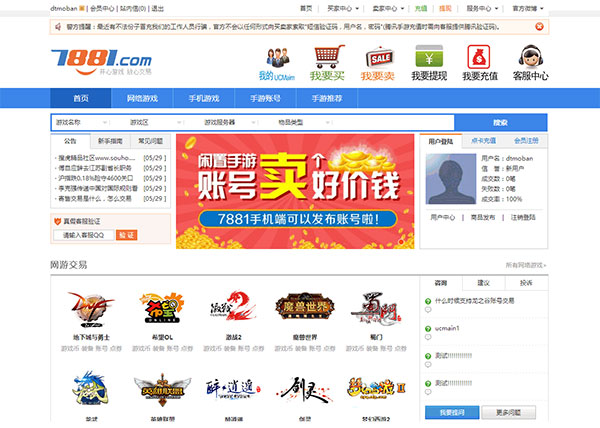Viewport: 600px width, 428px height.
Task: Switch to 公告 tab
Action: (70, 141)
